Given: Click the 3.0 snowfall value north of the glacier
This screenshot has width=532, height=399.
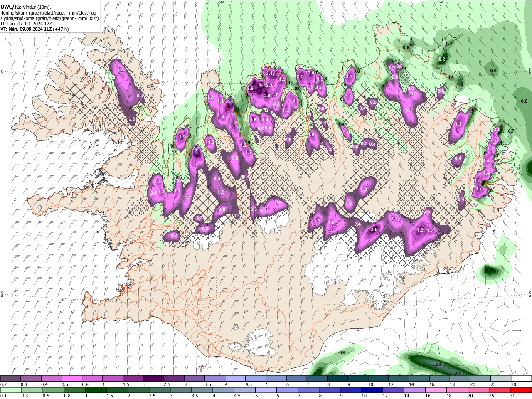Looking at the screenshot, I should [374, 229].
